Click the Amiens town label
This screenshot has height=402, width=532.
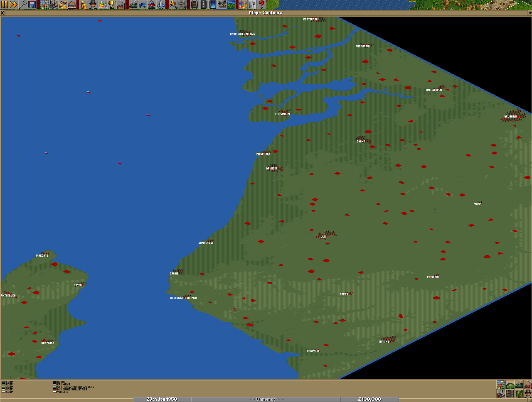[384, 342]
